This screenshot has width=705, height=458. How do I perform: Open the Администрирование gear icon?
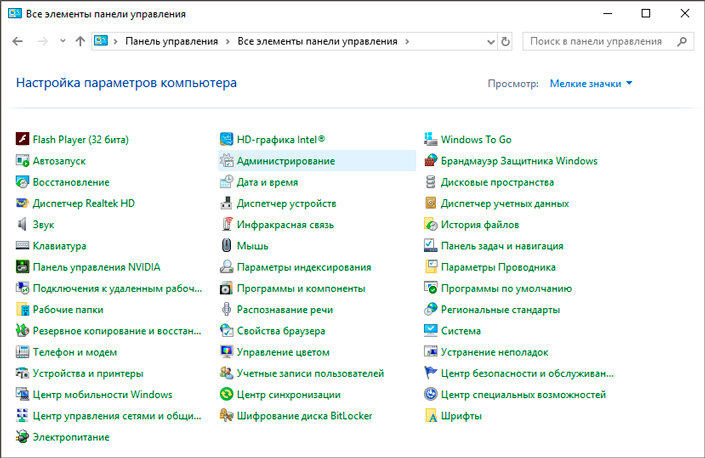tap(226, 160)
